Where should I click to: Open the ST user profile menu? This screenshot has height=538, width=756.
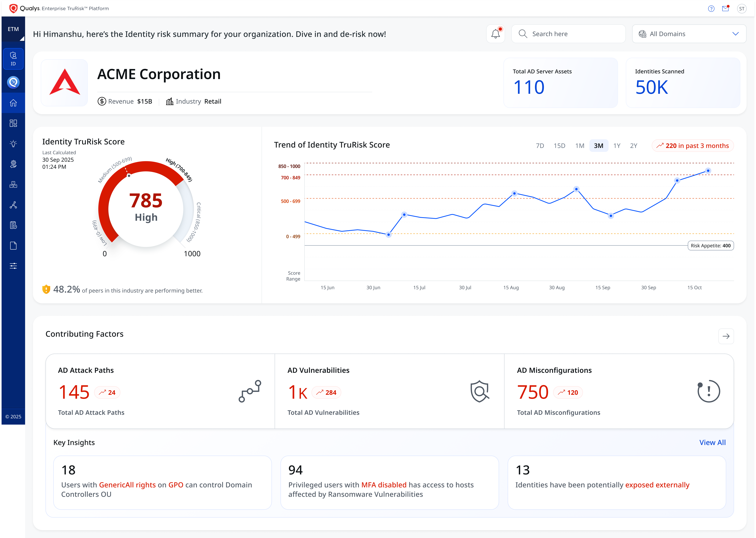741,9
